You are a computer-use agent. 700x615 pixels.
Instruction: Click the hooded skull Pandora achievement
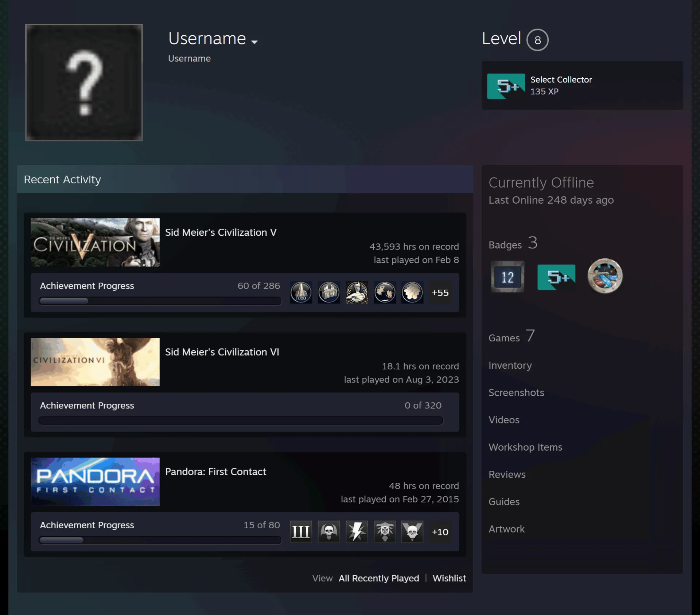(329, 532)
